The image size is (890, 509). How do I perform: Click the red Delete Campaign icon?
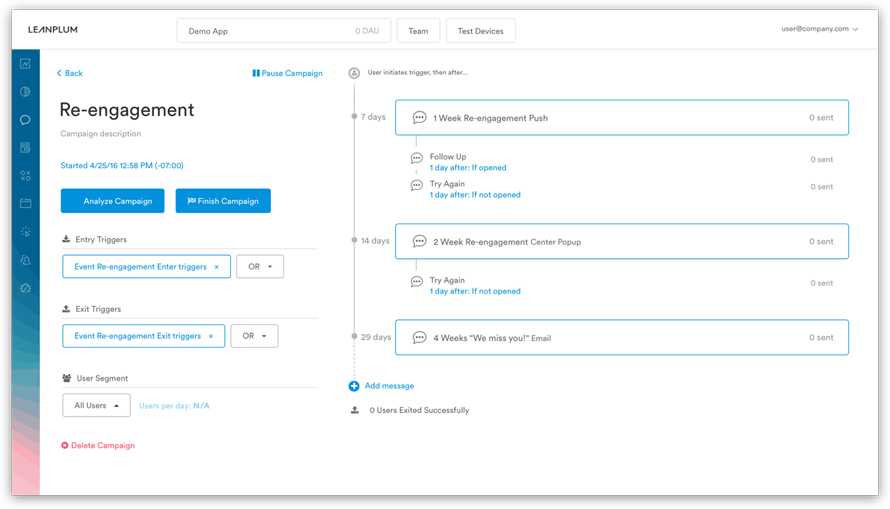point(65,446)
